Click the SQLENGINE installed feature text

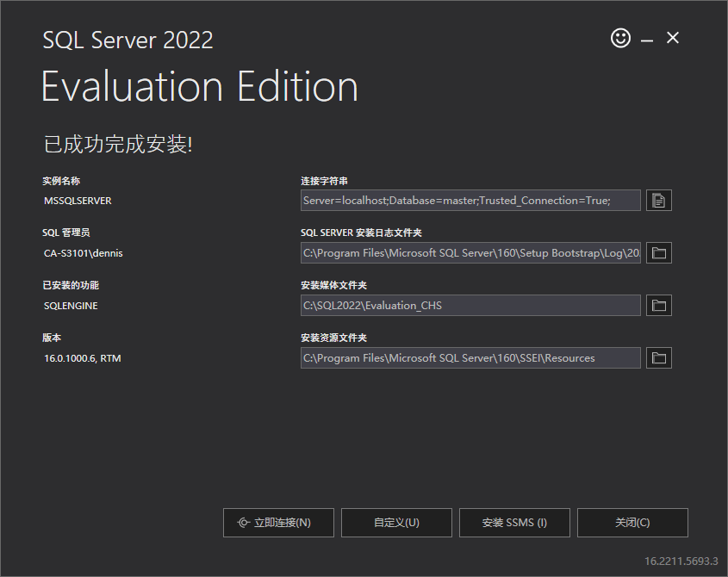click(x=71, y=306)
